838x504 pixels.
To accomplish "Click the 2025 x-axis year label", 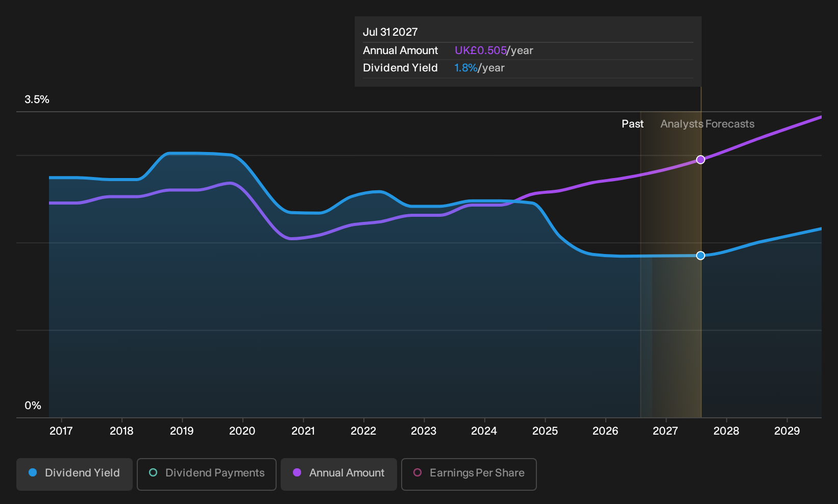I will pos(545,431).
